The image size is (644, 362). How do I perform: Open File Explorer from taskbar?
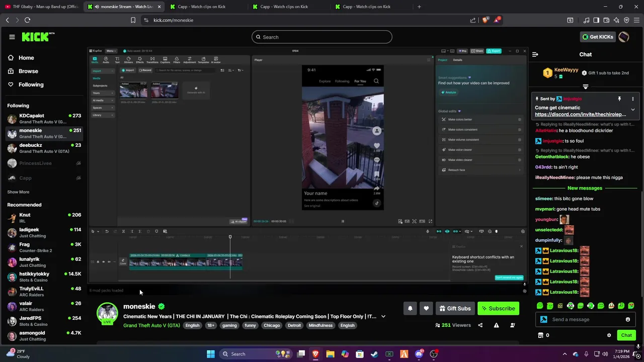click(x=330, y=354)
